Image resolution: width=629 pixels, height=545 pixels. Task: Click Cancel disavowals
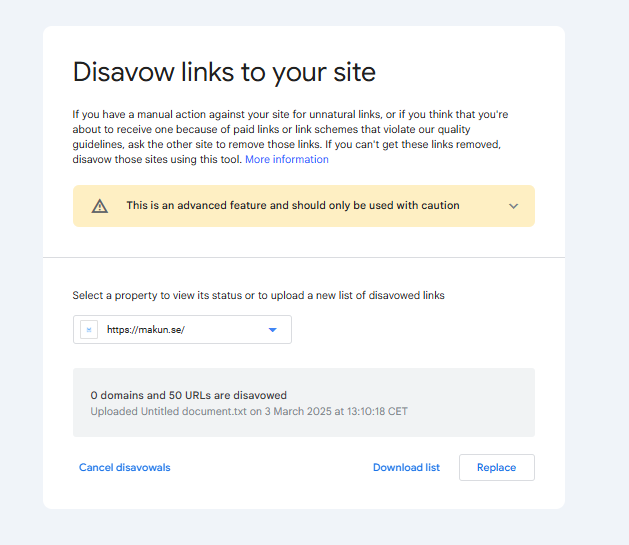(125, 467)
